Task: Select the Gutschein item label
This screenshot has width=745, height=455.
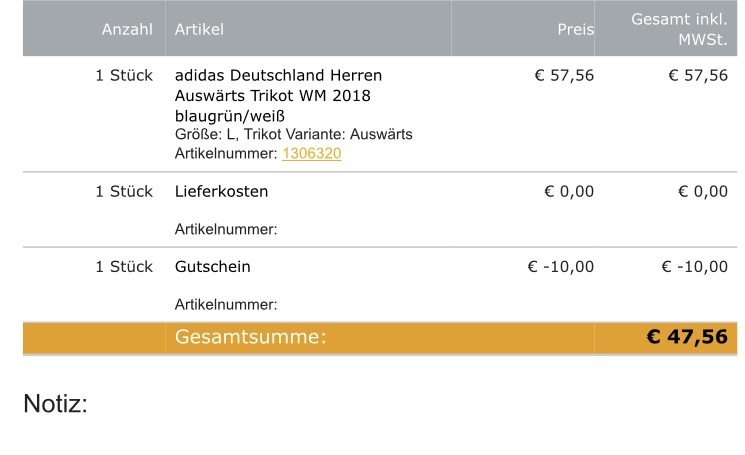Action: 213,267
